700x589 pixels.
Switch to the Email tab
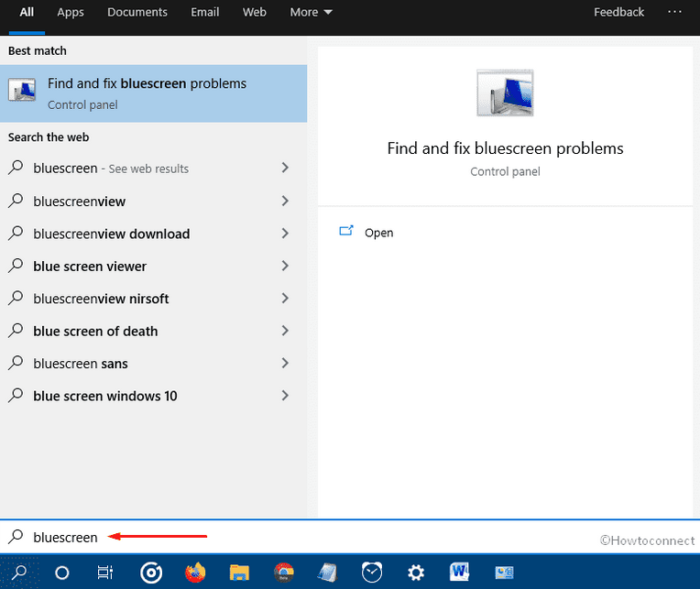tap(205, 13)
